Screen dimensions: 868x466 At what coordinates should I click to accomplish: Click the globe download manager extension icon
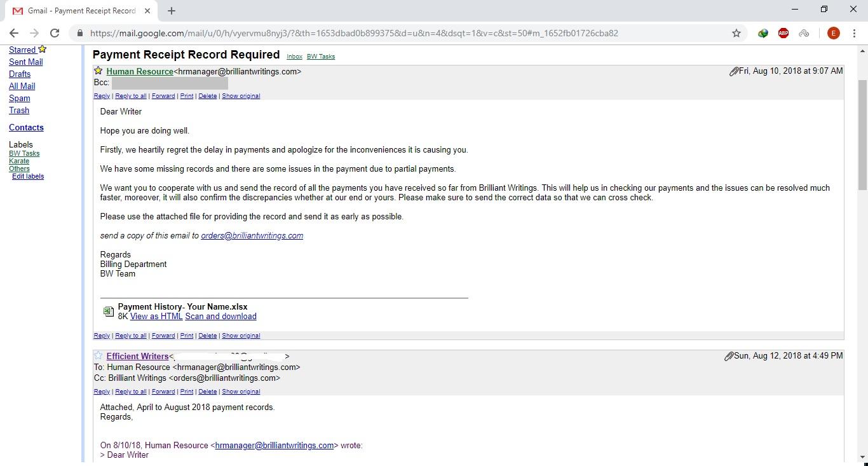coord(763,33)
